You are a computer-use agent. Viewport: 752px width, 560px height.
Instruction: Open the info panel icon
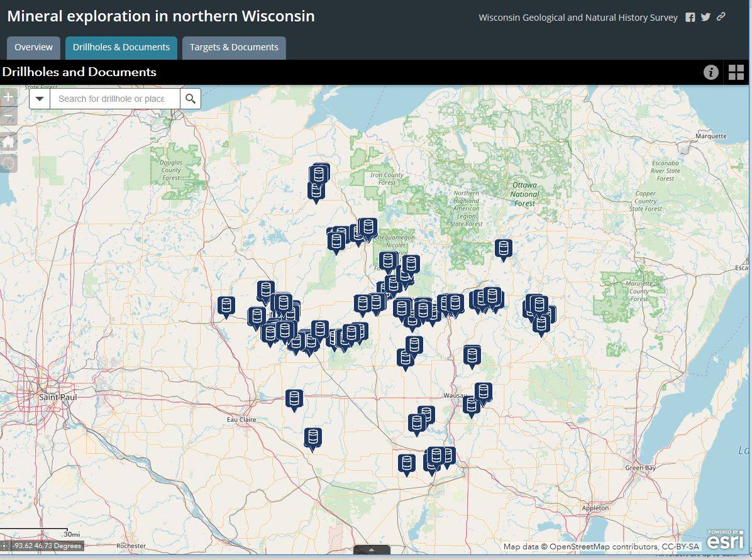[711, 72]
